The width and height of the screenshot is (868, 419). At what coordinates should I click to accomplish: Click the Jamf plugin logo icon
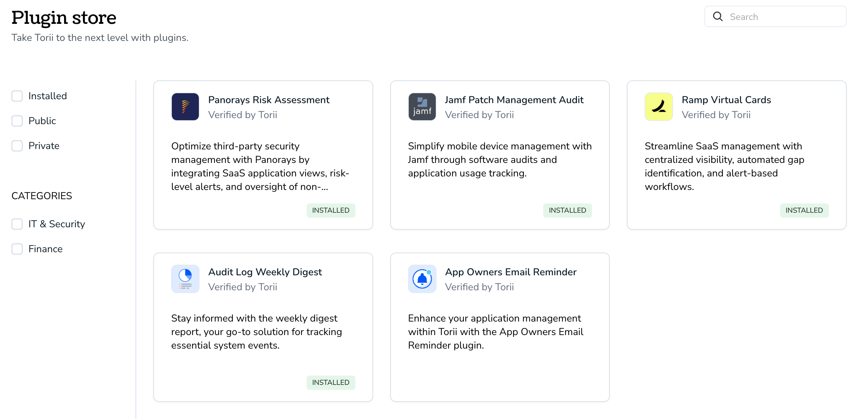[x=422, y=107]
